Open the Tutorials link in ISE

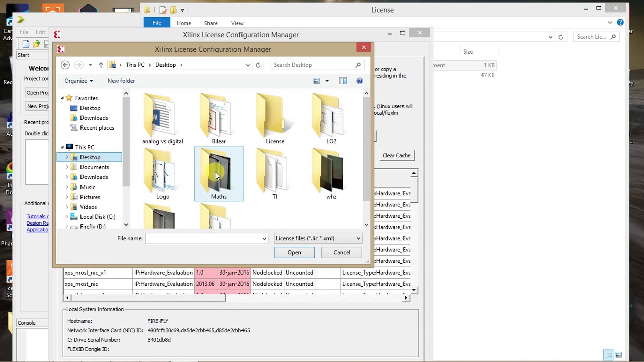tap(37, 217)
